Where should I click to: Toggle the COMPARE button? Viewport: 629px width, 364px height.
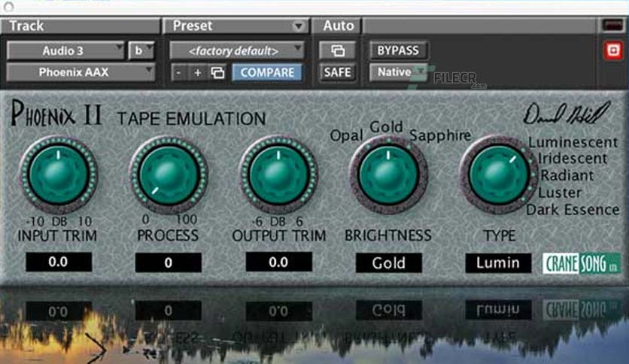pos(267,72)
